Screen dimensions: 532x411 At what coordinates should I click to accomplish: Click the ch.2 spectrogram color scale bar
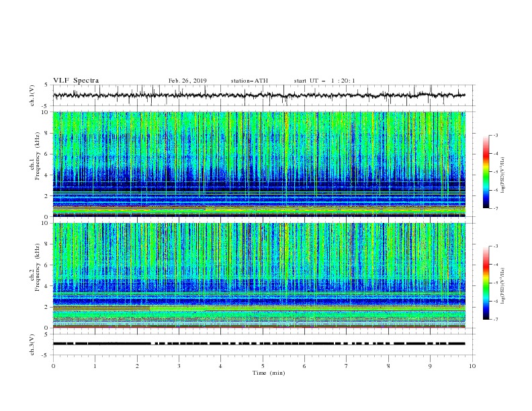pyautogui.click(x=486, y=283)
